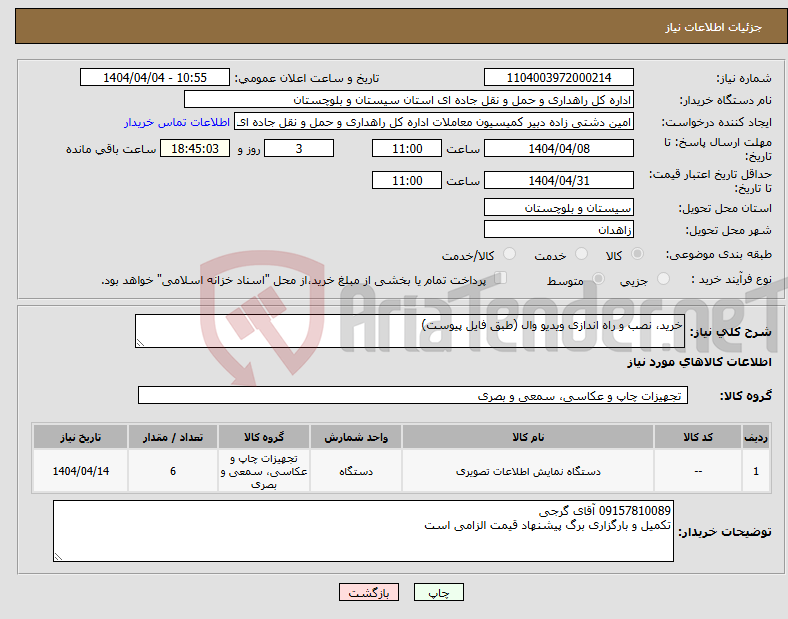Click the اطلاعات کالاهای مورد نیاز section heading
This screenshot has width=788, height=619.
699,362
